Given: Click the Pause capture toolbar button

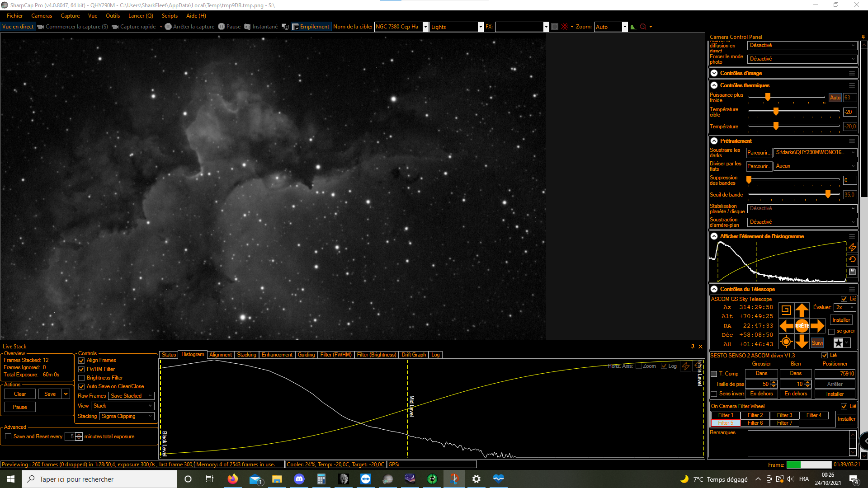Looking at the screenshot, I should (229, 27).
